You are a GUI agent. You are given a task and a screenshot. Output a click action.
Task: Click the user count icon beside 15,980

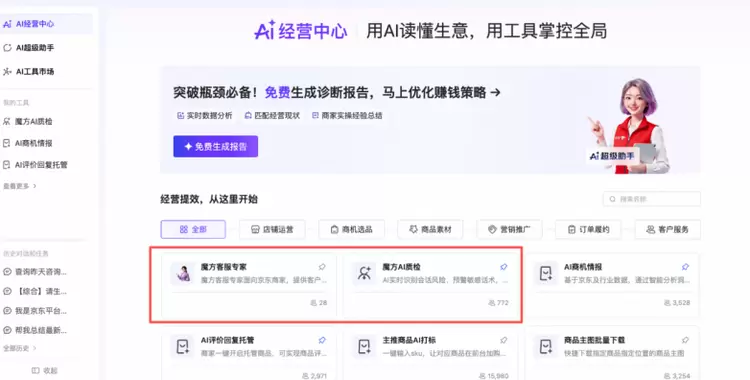[483, 376]
